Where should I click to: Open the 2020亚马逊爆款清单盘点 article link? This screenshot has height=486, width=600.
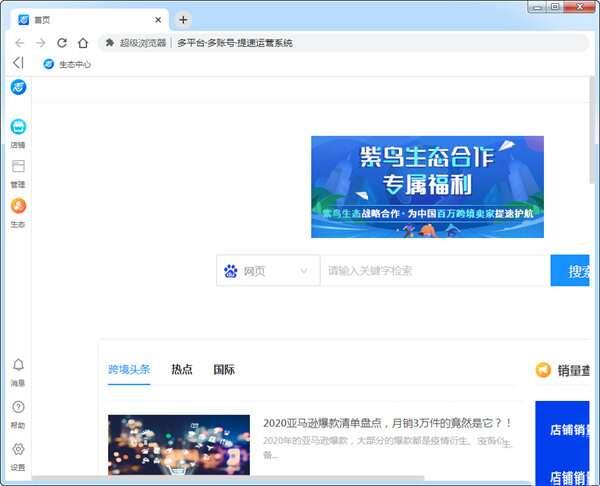click(387, 423)
